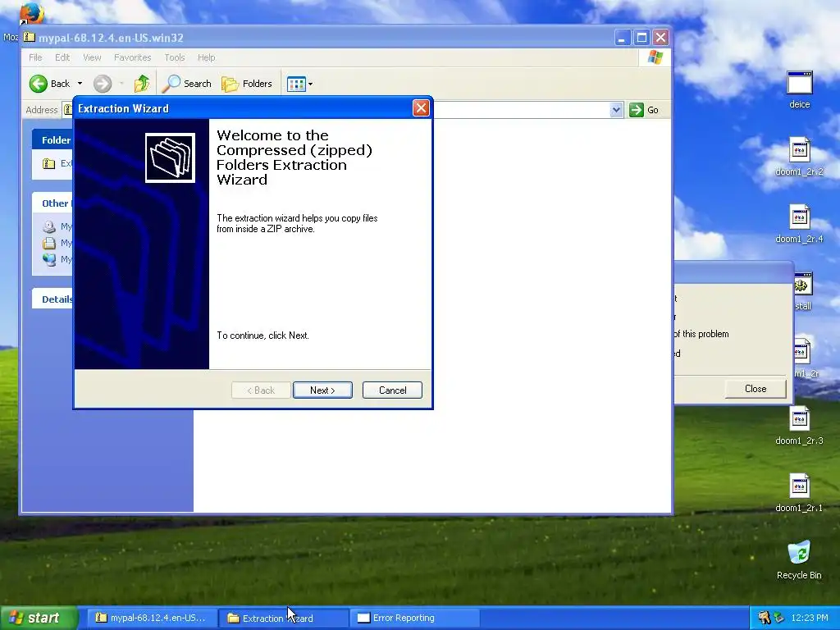Click the Up folder icon

point(141,84)
